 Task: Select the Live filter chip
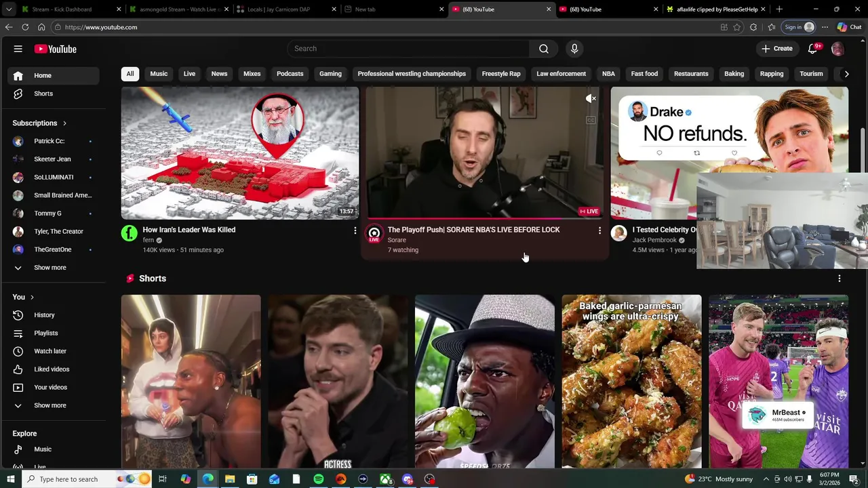(x=189, y=74)
